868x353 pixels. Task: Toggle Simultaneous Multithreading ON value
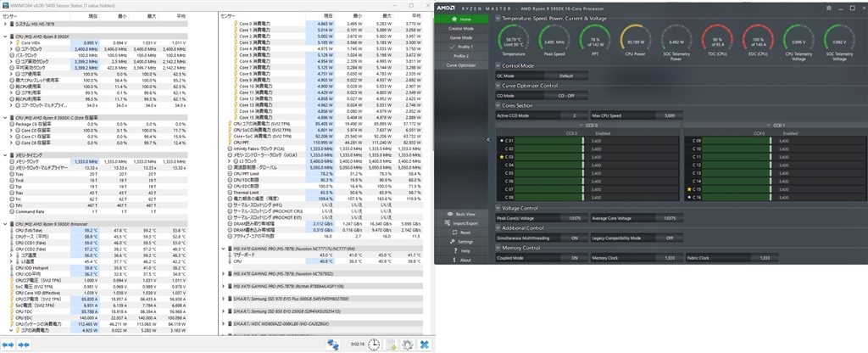point(574,238)
